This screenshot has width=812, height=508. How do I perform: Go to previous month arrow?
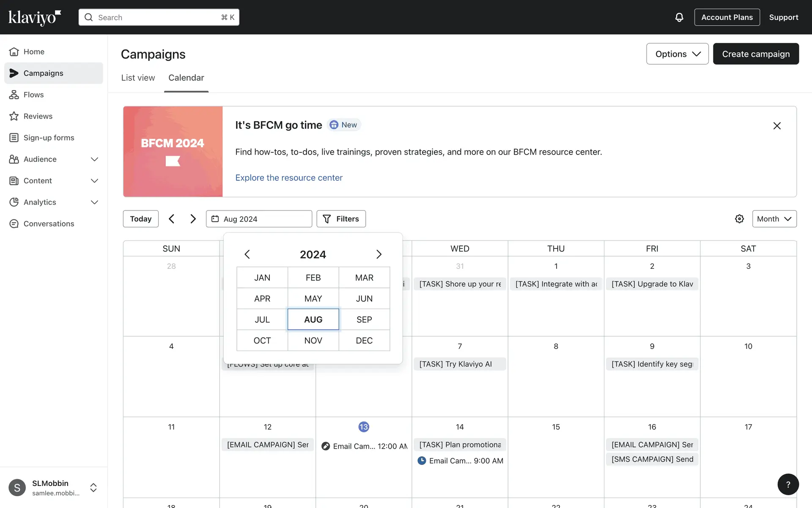tap(171, 219)
